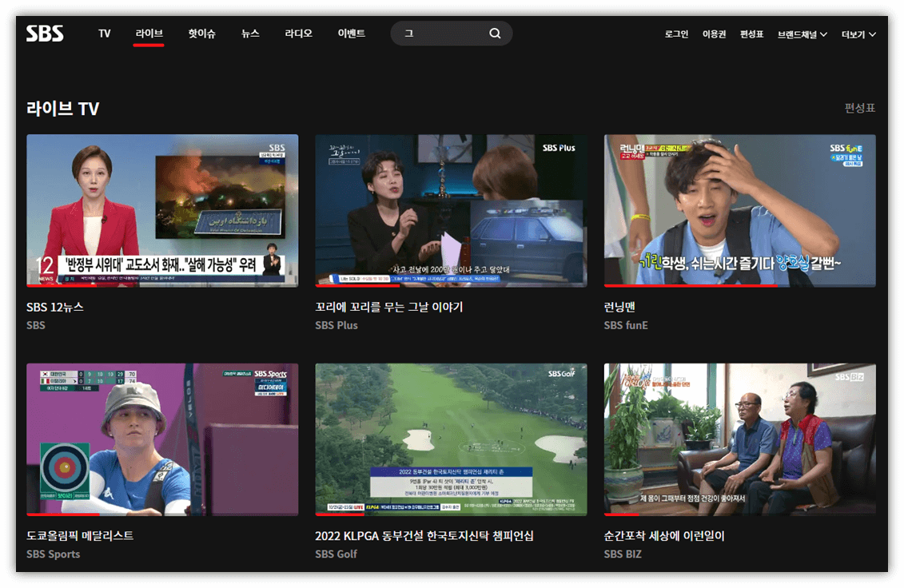Open the TV menu

click(x=105, y=34)
